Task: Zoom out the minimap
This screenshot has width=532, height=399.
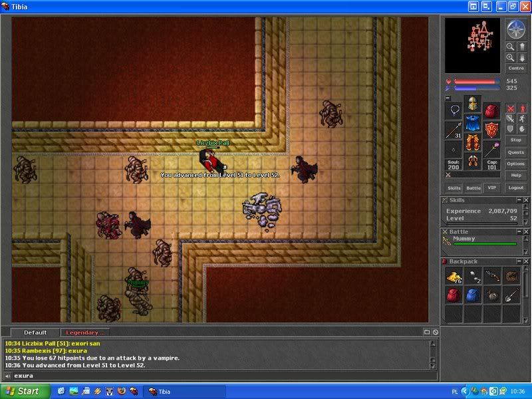Action: (x=509, y=47)
